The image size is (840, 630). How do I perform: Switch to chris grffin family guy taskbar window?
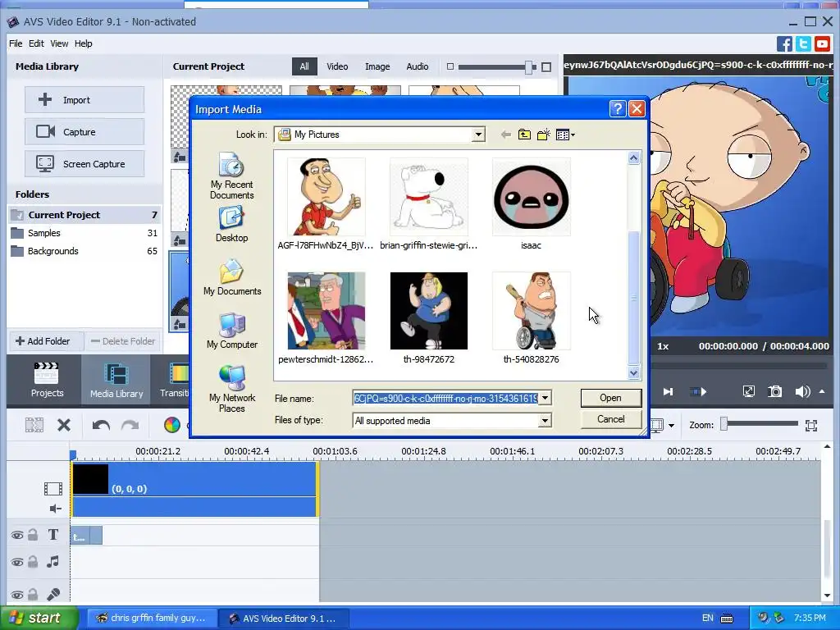pyautogui.click(x=151, y=619)
